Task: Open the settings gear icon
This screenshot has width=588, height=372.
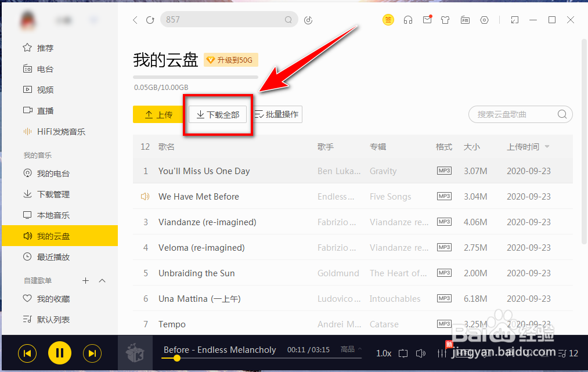Action: click(x=484, y=19)
